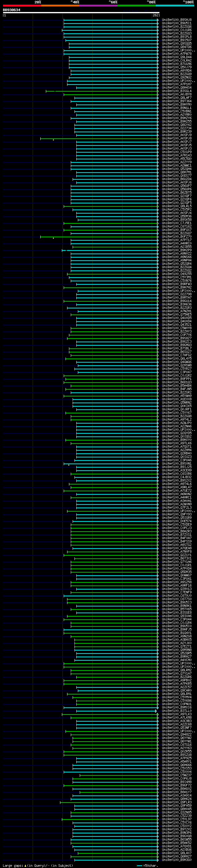Click the label UniRef100_Q2RB40
This screenshot has width=197, height=868.
177,453
